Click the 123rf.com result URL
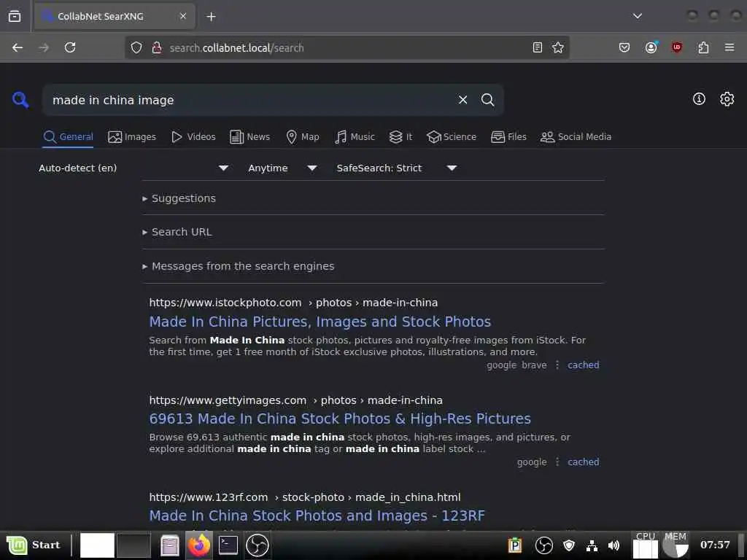The width and height of the screenshot is (747, 560). pyautogui.click(x=305, y=497)
